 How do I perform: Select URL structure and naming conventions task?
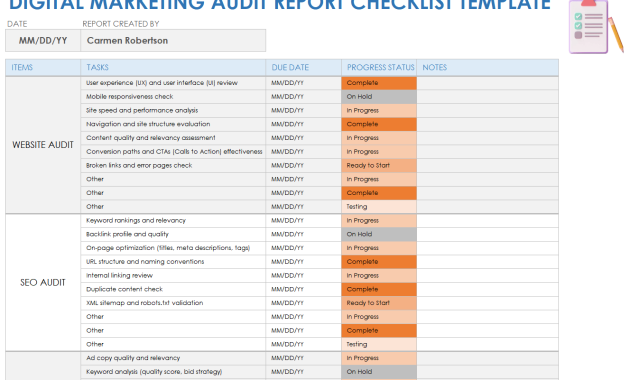pos(173,262)
